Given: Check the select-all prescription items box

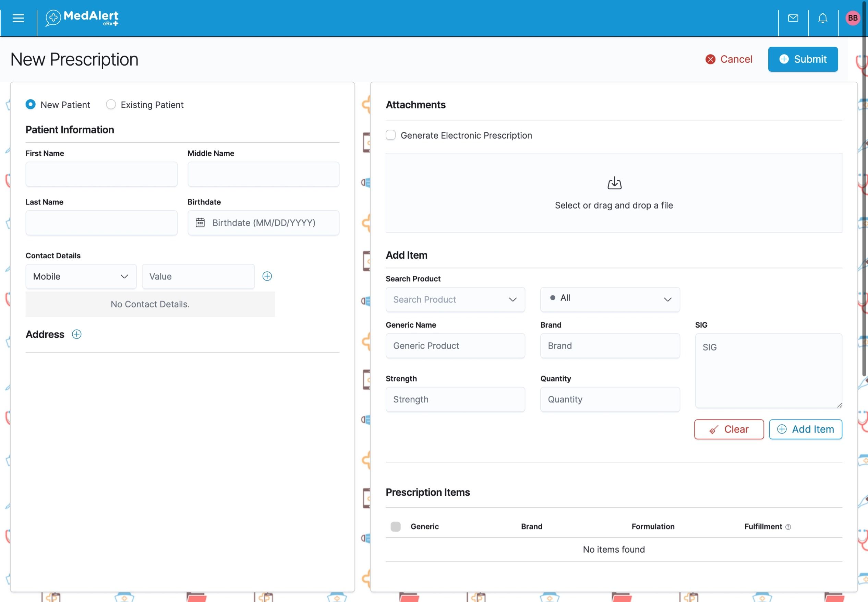Looking at the screenshot, I should tap(395, 527).
